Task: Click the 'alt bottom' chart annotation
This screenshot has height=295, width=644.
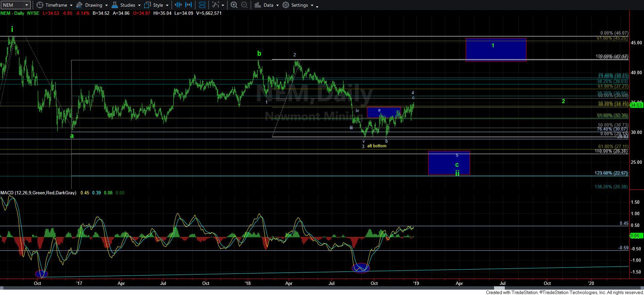Action: coord(377,146)
